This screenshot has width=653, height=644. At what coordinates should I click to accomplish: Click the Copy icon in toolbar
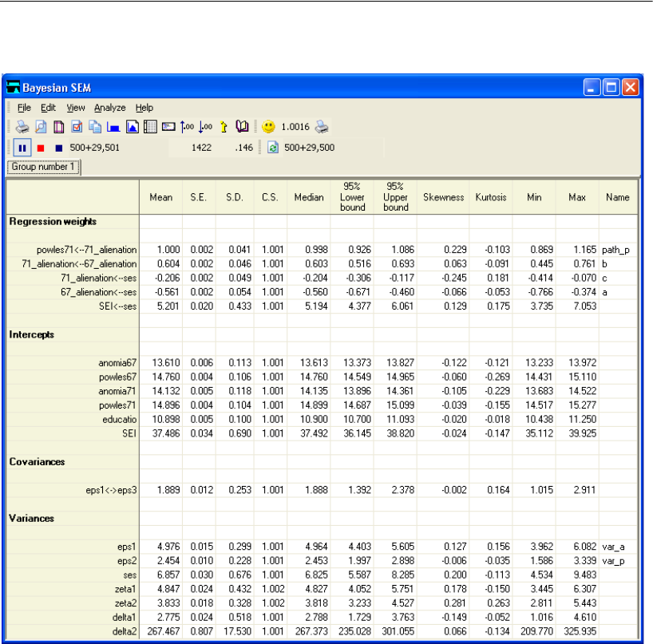(95, 127)
